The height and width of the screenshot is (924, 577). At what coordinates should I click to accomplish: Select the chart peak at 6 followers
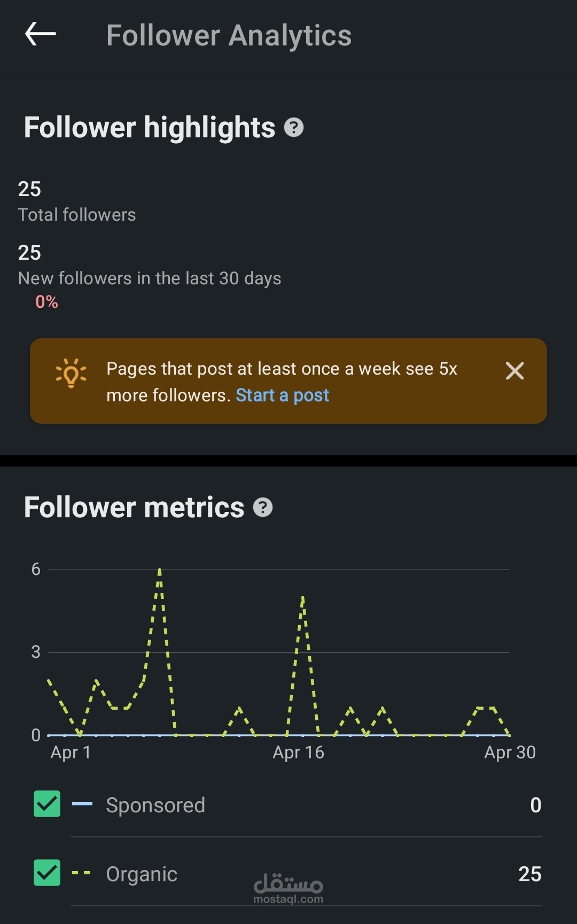tap(160, 570)
